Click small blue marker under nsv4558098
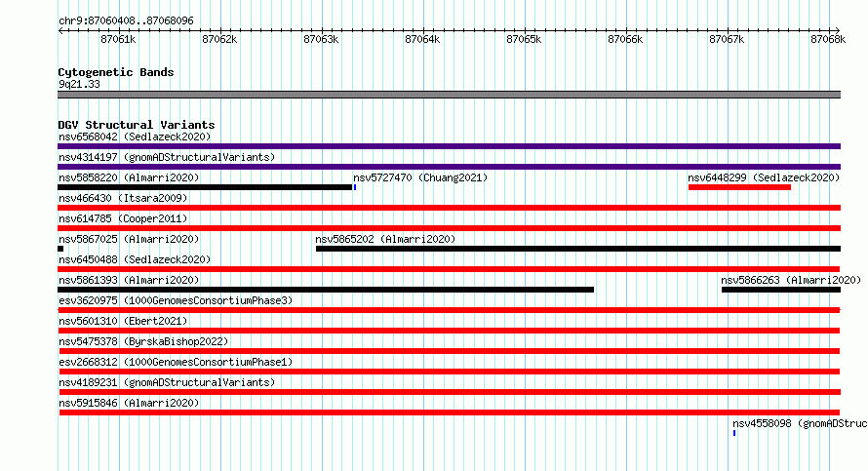Image resolution: width=868 pixels, height=471 pixels. [x=734, y=433]
